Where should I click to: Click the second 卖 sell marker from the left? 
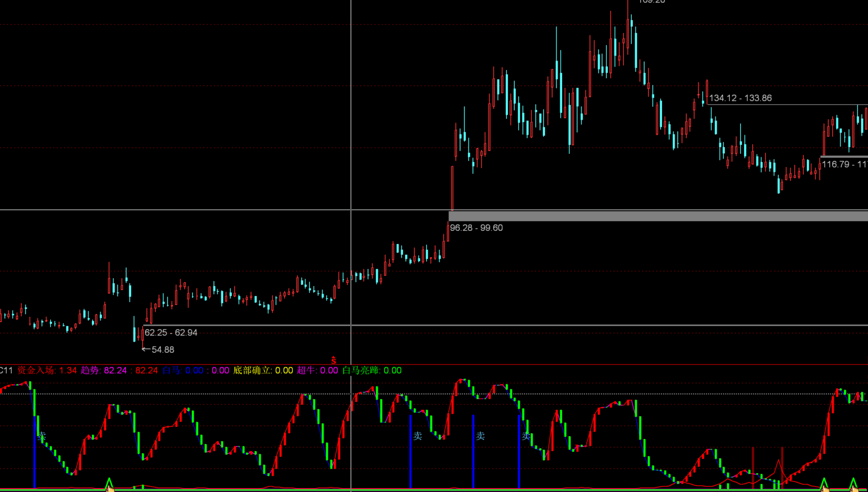418,436
